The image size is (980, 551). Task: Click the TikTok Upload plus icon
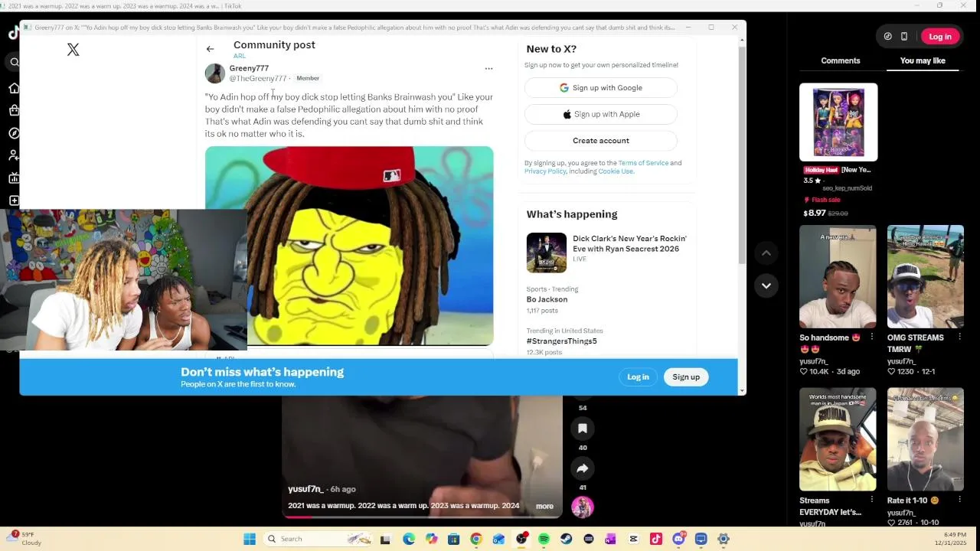point(14,201)
